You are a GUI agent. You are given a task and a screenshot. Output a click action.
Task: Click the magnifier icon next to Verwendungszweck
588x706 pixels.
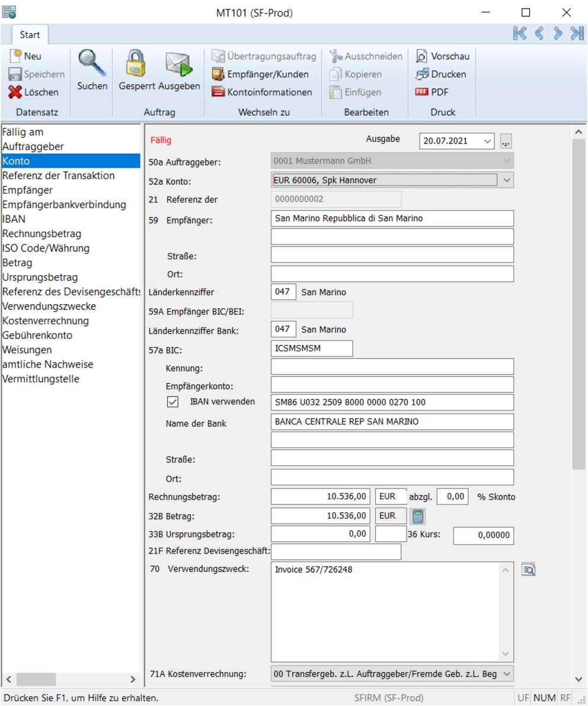528,568
